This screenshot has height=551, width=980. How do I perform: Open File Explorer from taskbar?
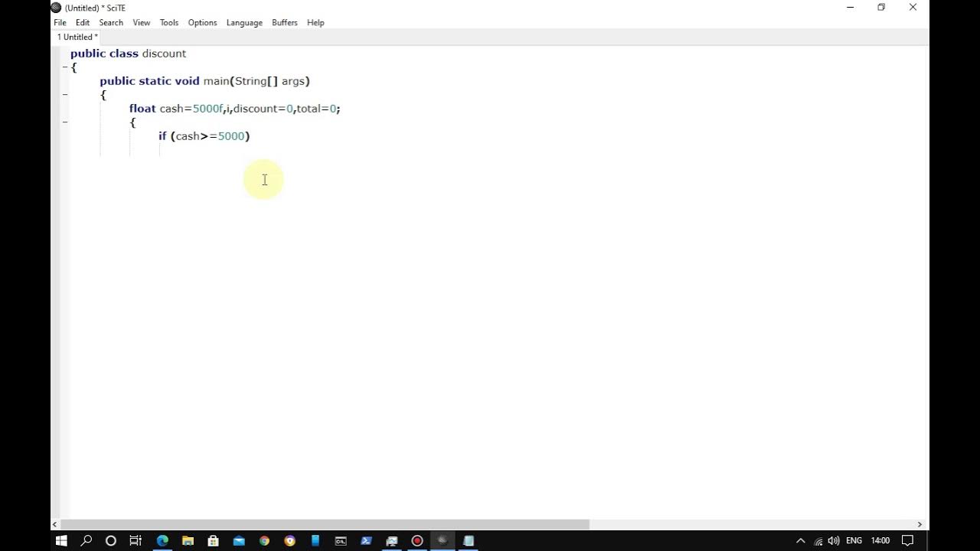tap(188, 540)
